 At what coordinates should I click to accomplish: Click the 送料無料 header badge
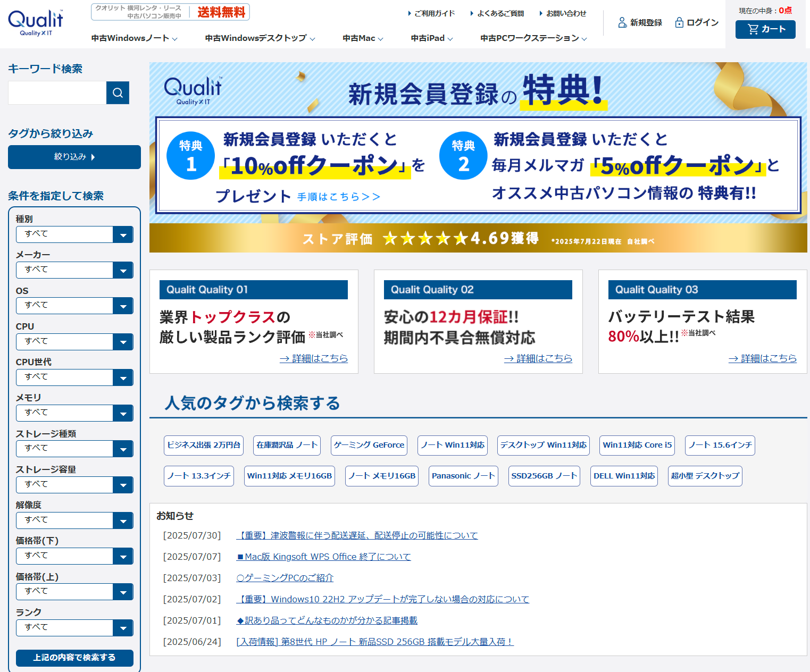(221, 12)
